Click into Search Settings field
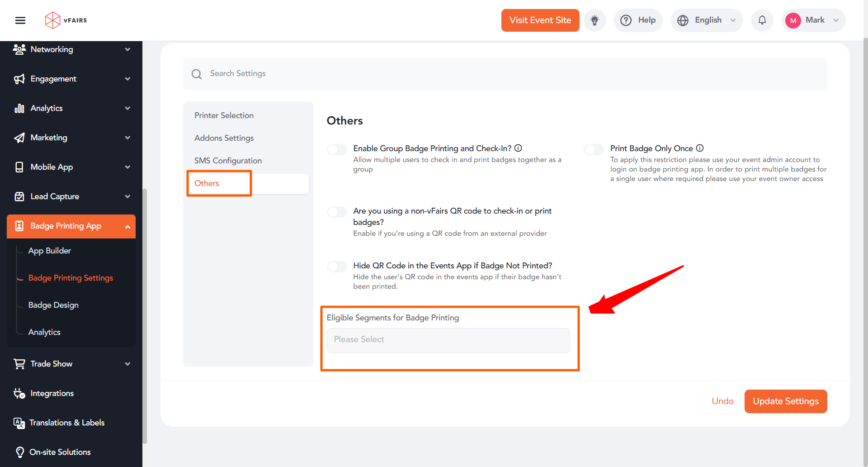Viewport: 868px width, 467px height. pos(505,74)
